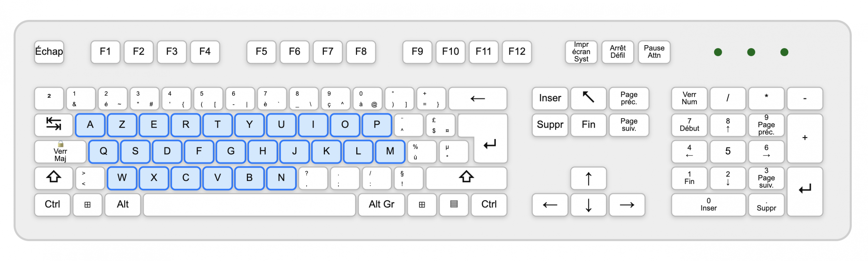The height and width of the screenshot is (261, 868).
Task: Click the left Windows logo key
Action: (87, 205)
